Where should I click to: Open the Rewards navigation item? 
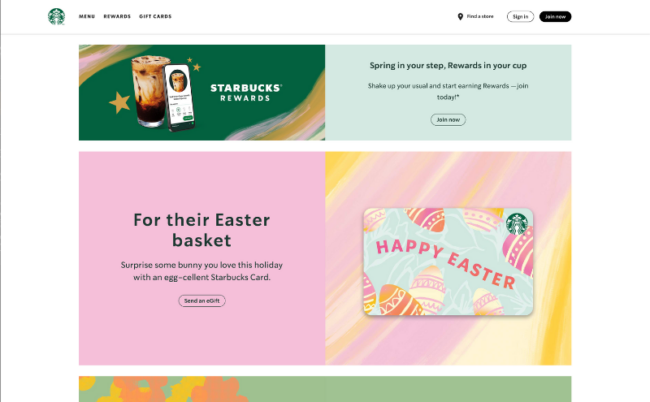pos(117,17)
